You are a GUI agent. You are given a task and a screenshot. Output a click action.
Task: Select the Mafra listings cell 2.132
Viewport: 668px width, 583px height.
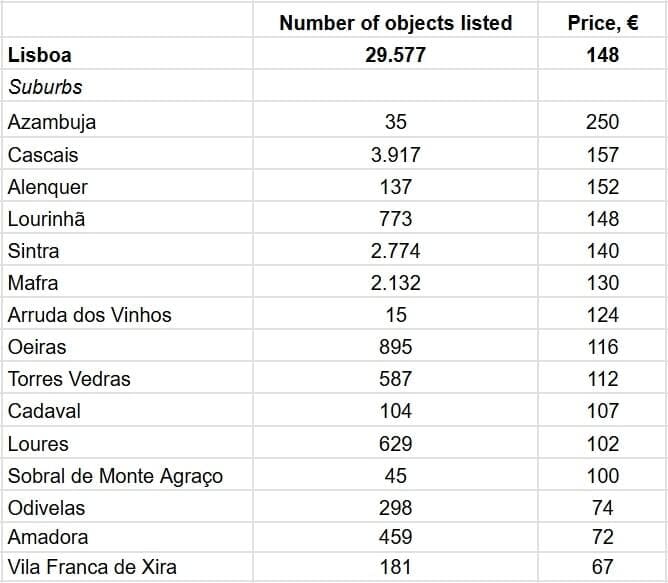tap(395, 283)
